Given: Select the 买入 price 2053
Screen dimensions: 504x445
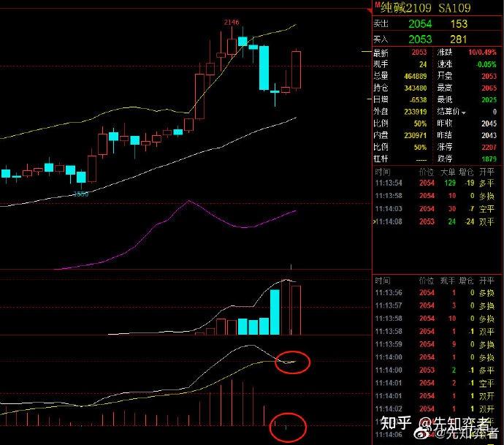Looking at the screenshot, I should [x=419, y=39].
